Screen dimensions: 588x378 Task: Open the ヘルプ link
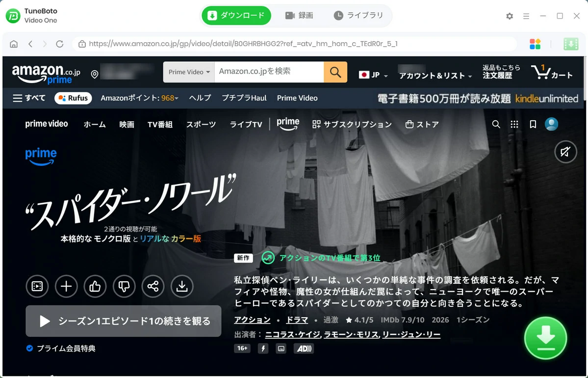(200, 98)
